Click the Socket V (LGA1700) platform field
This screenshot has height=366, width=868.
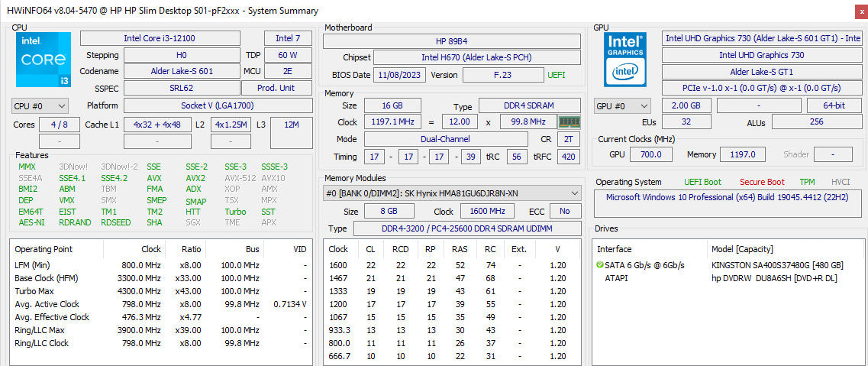pos(218,105)
